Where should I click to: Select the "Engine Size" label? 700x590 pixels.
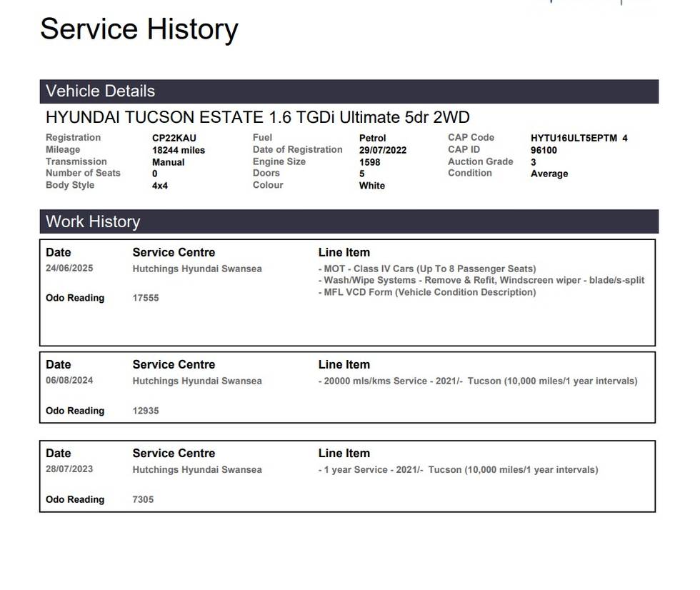(x=279, y=161)
